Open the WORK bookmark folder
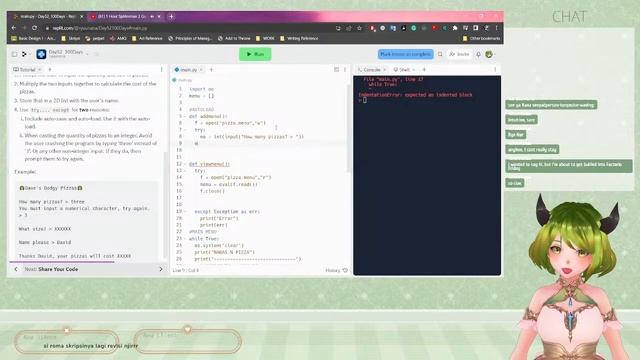 click(x=265, y=38)
